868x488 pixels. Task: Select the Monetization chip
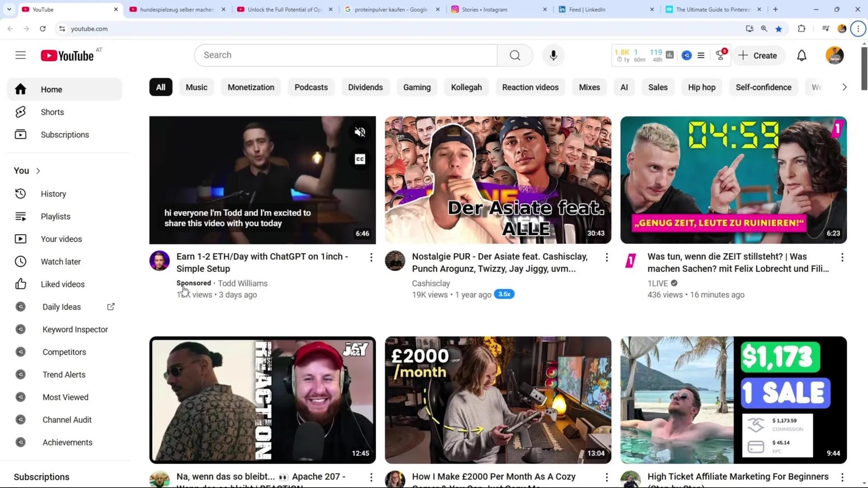(x=251, y=87)
